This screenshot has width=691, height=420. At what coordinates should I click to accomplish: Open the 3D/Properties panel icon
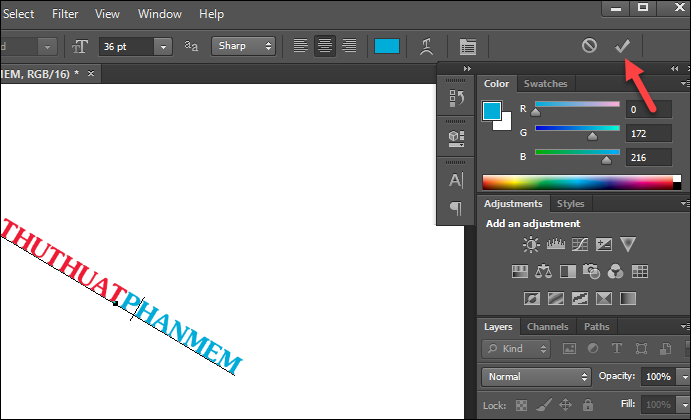[x=456, y=138]
